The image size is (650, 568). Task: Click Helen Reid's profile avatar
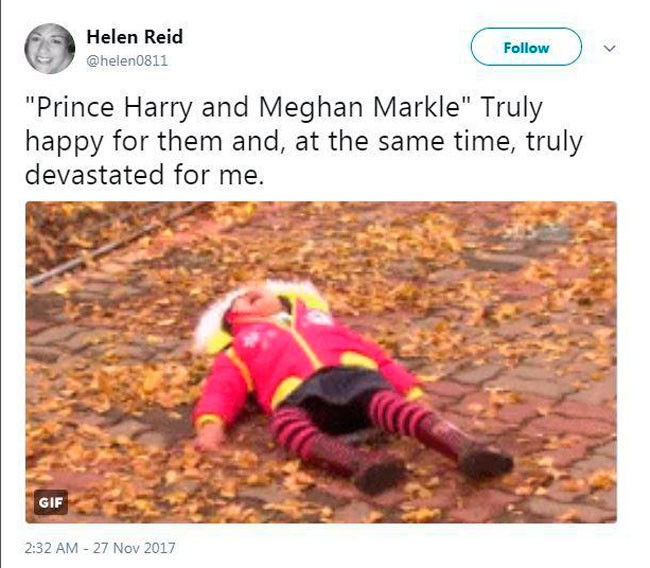point(50,49)
